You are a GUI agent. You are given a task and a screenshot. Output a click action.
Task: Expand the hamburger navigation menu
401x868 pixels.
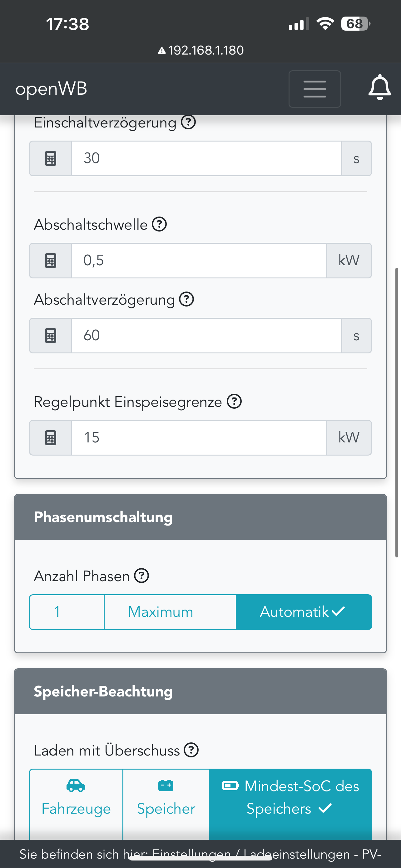pyautogui.click(x=314, y=89)
